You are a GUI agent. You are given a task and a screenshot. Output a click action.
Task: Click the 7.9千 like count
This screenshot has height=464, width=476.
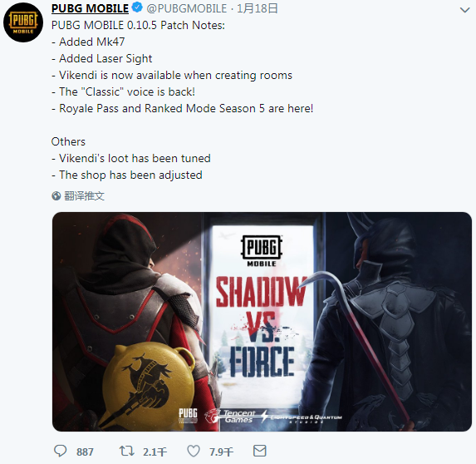click(x=221, y=452)
